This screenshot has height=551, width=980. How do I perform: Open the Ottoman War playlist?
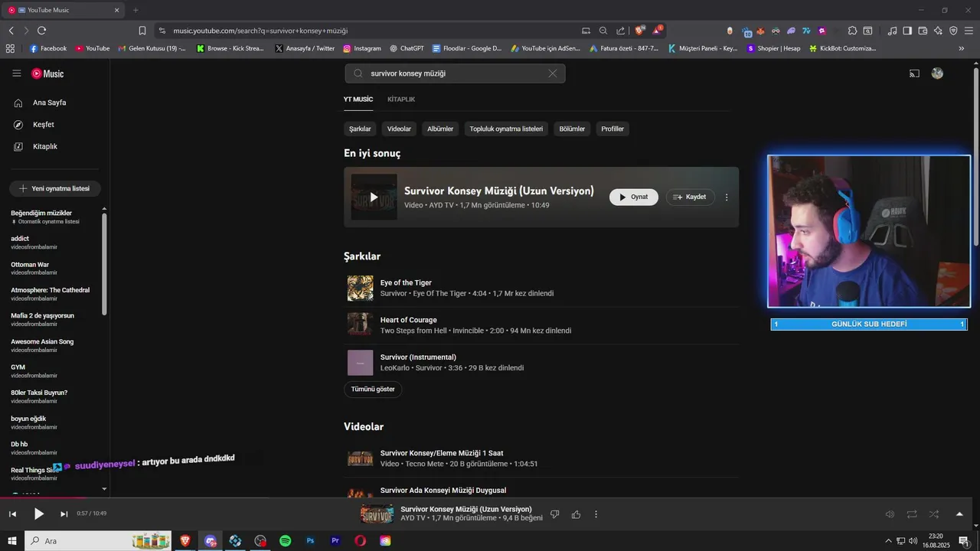tap(30, 265)
